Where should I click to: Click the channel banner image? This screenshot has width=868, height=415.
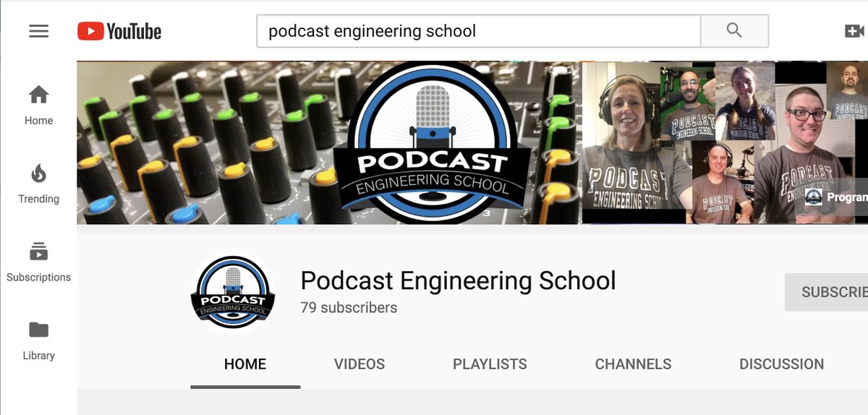[472, 142]
